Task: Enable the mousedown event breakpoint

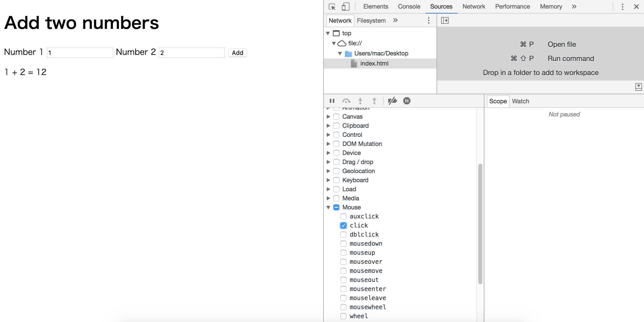Action: click(x=343, y=244)
